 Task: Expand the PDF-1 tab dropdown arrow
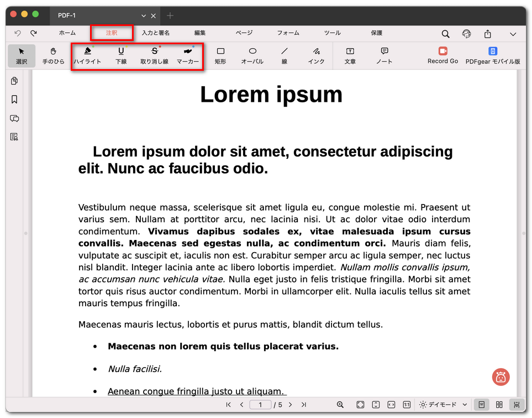pyautogui.click(x=144, y=15)
